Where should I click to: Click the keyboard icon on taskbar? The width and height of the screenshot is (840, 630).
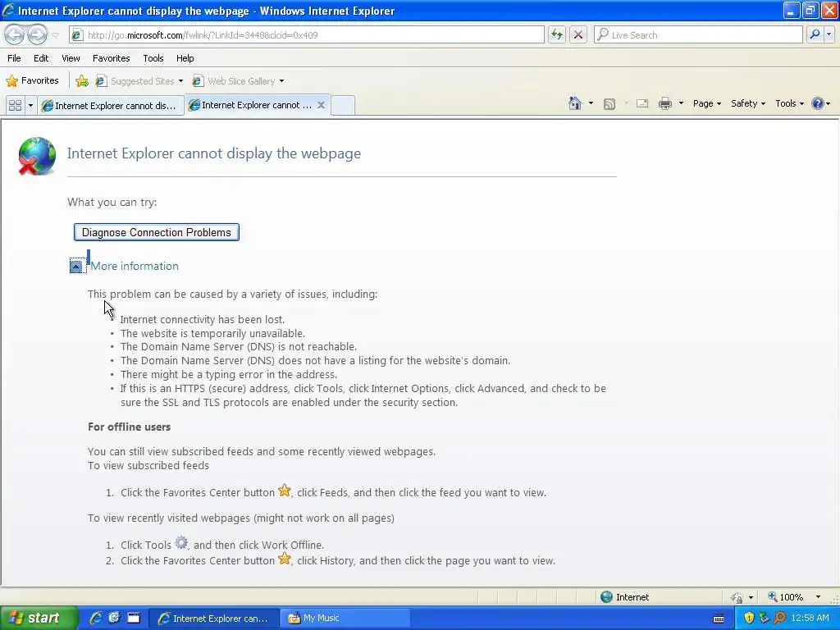[x=719, y=619]
